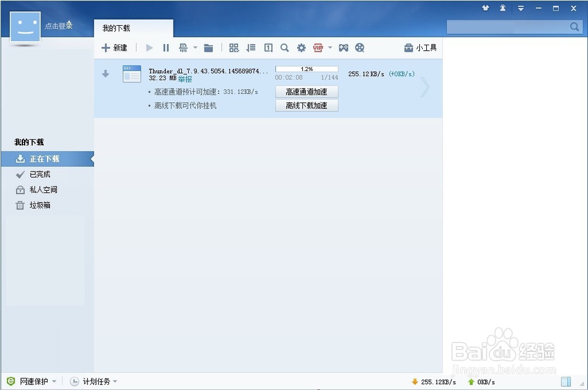Open the dropdown arrow beside delete icon

point(195,48)
